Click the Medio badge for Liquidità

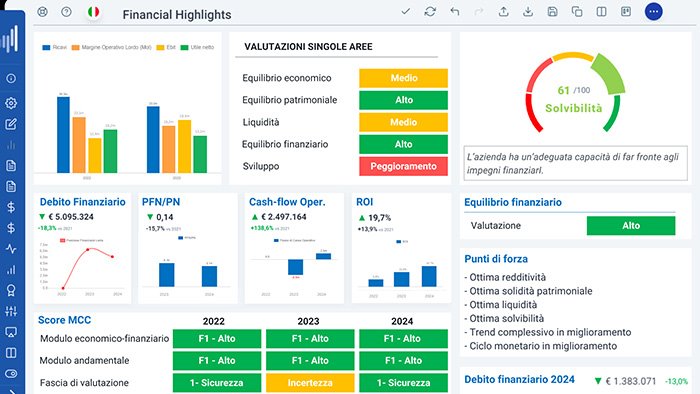point(404,122)
